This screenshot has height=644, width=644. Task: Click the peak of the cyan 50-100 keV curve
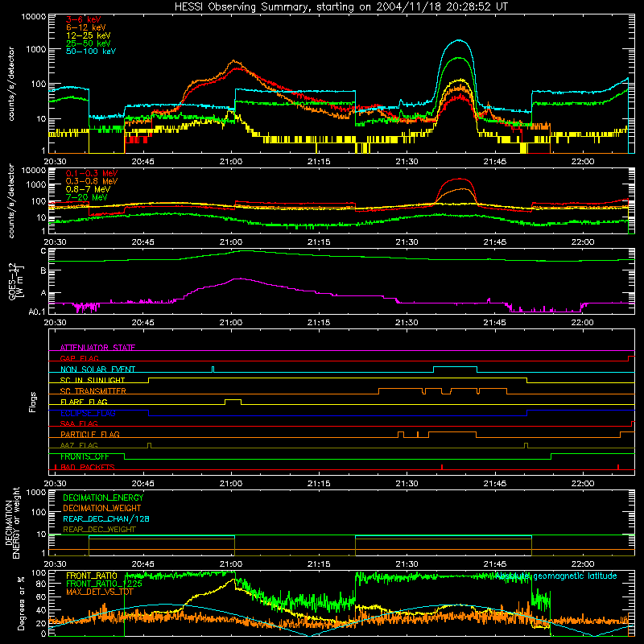459,40
